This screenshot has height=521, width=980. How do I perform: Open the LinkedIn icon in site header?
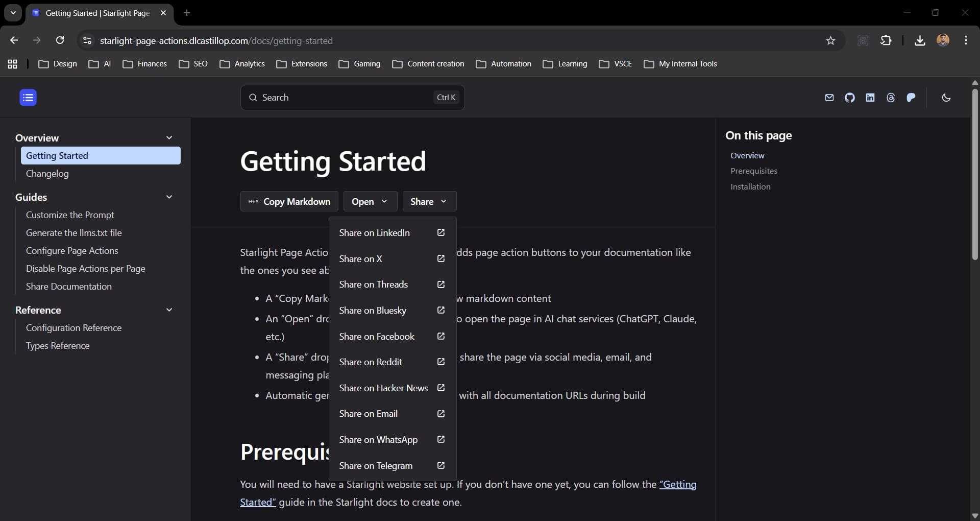coord(870,98)
